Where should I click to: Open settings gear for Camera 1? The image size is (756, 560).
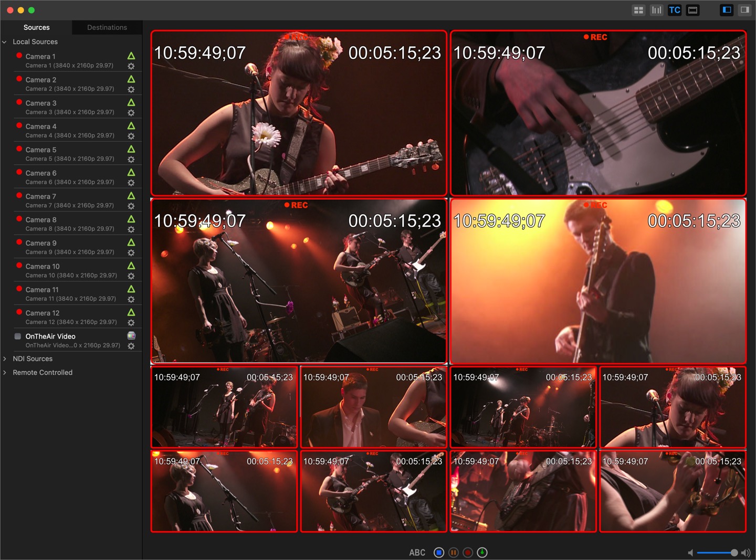coord(131,66)
